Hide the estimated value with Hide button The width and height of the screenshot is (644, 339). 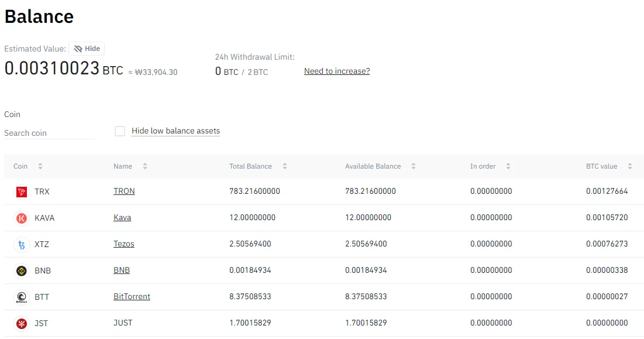click(x=87, y=49)
